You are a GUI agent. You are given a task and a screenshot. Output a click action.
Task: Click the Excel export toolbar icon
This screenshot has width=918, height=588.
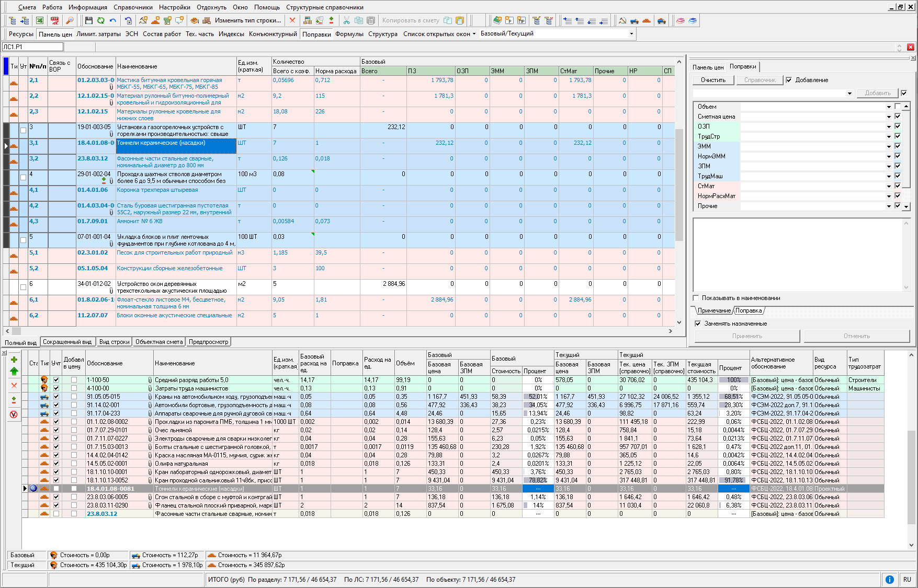click(40, 20)
